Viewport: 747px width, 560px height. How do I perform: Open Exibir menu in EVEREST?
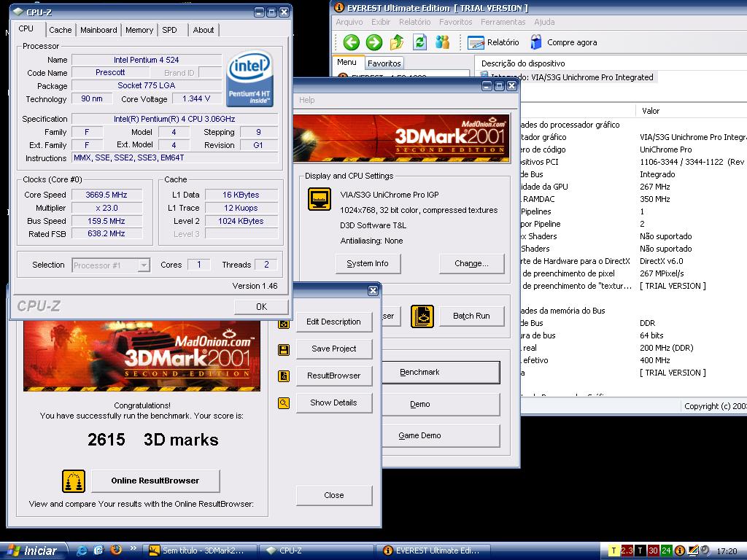(381, 22)
